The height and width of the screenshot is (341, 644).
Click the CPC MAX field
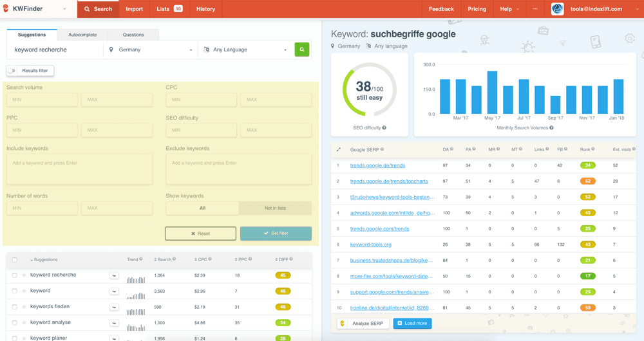coord(276,100)
